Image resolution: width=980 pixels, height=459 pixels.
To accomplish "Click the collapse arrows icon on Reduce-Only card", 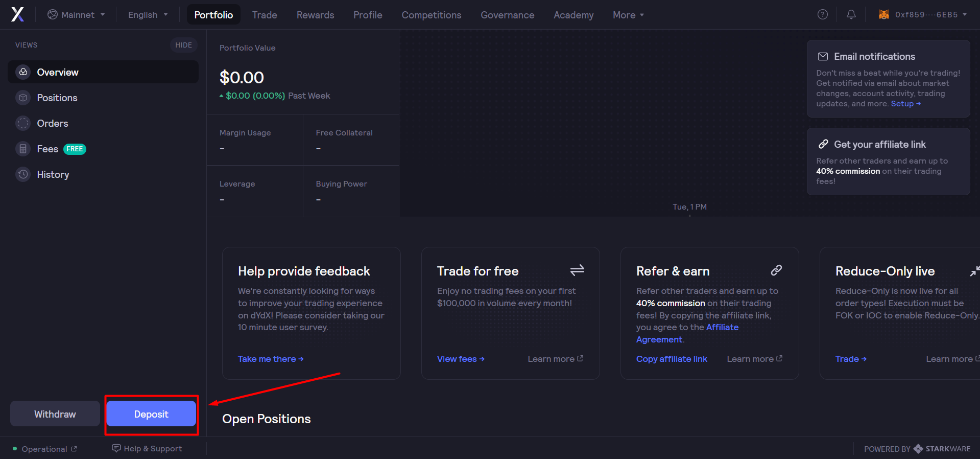I will [x=974, y=271].
